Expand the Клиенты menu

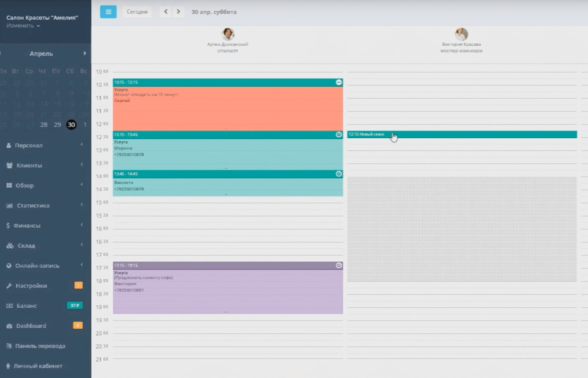coord(29,165)
